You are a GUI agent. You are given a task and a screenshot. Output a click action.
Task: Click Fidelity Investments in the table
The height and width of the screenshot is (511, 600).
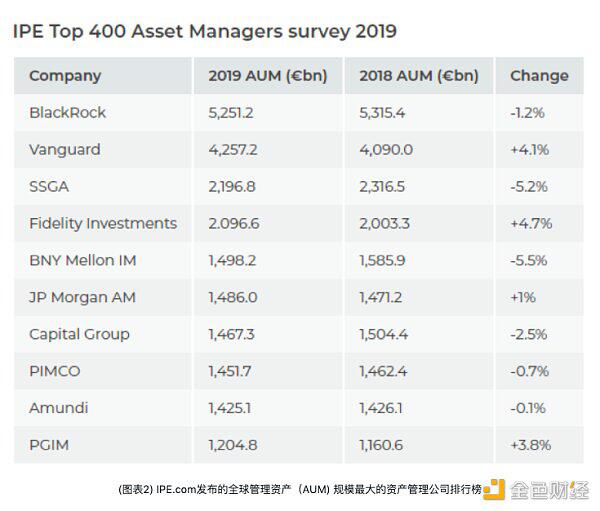[103, 224]
